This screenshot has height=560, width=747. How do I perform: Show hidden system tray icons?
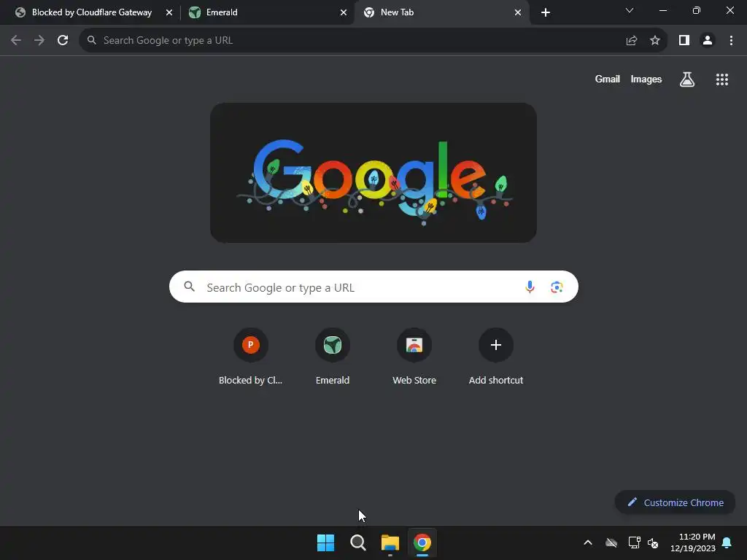(x=588, y=542)
